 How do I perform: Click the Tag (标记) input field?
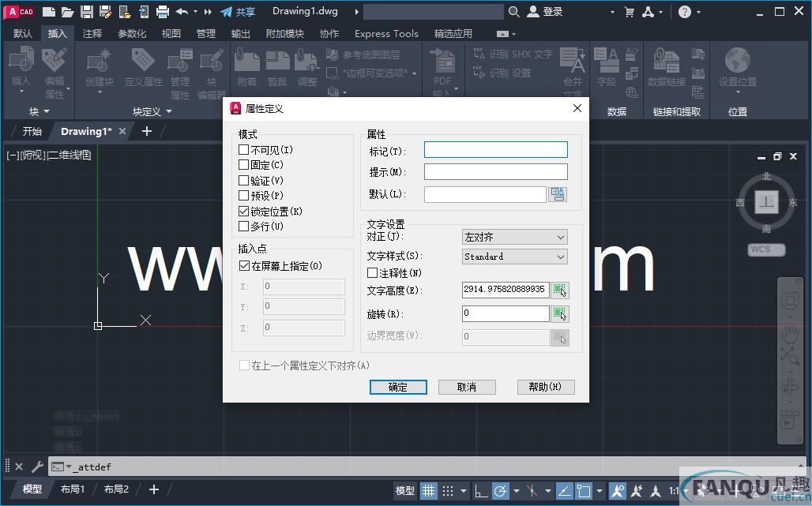pos(495,150)
